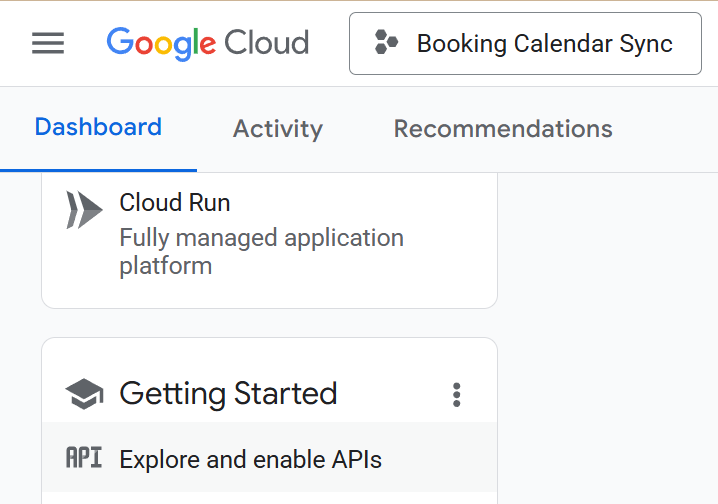Image resolution: width=718 pixels, height=504 pixels.
Task: Click the gray Cloud word in logo
Action: 266,43
